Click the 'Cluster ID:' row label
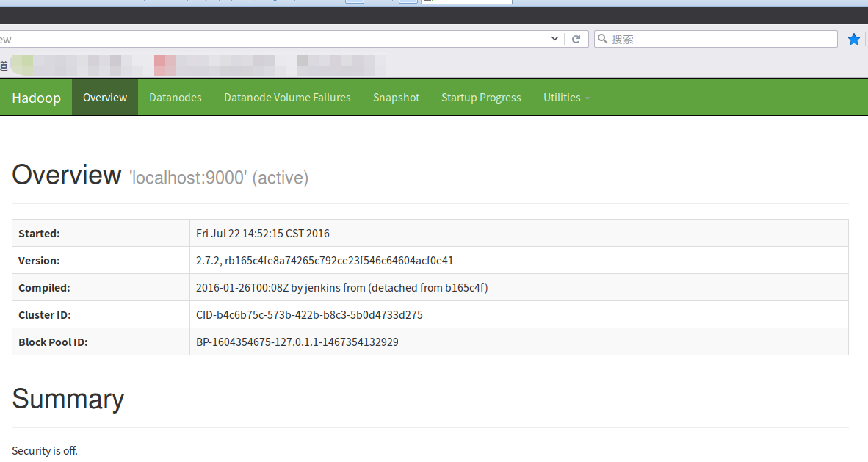 point(44,314)
